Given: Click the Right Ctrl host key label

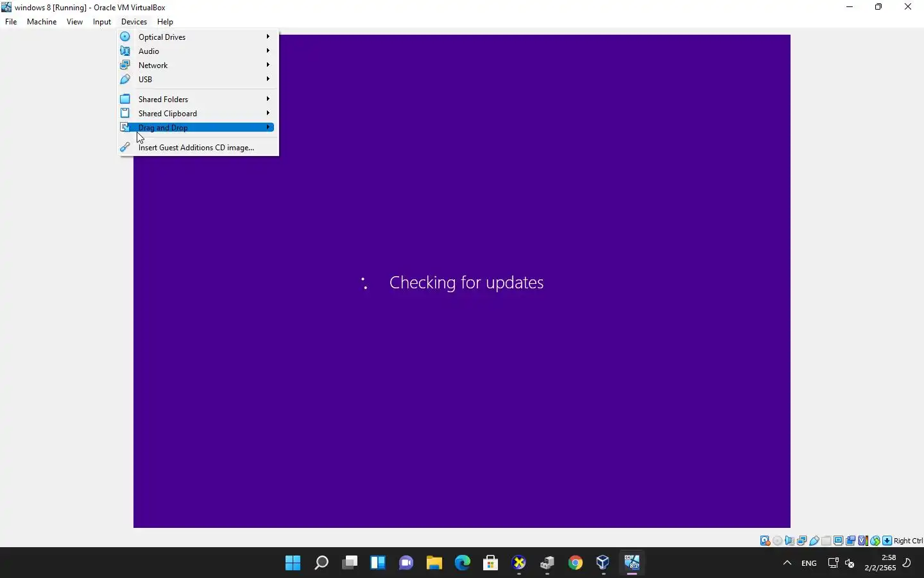Looking at the screenshot, I should click(908, 541).
